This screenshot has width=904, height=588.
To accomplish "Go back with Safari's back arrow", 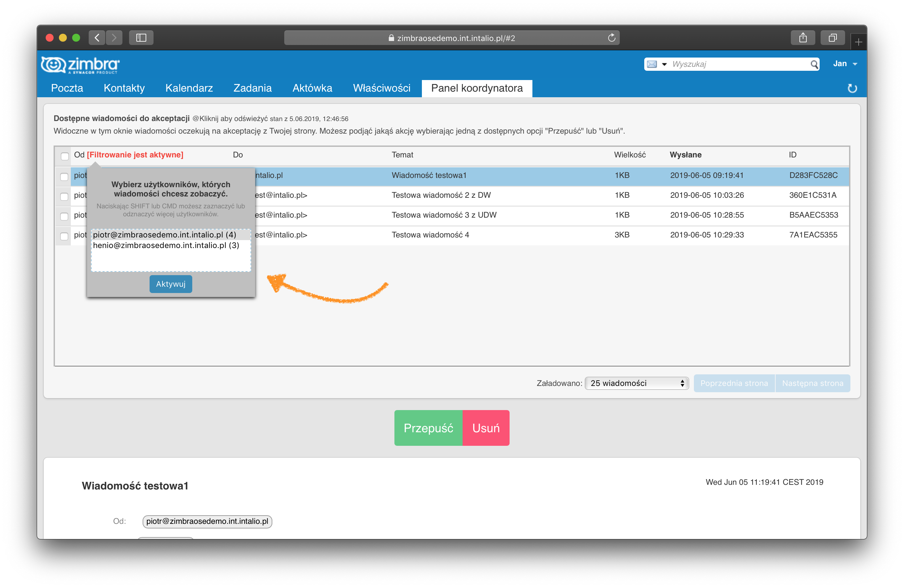I will pyautogui.click(x=97, y=38).
